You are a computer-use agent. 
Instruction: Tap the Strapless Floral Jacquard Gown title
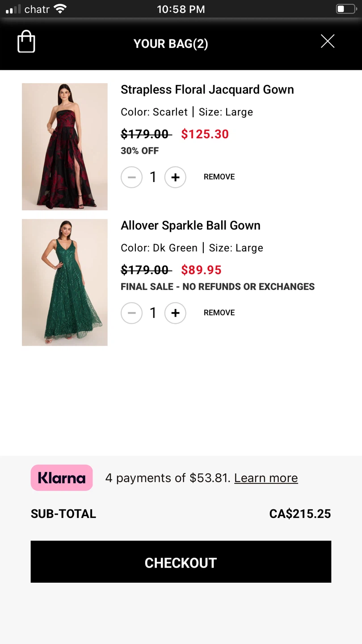click(x=207, y=90)
